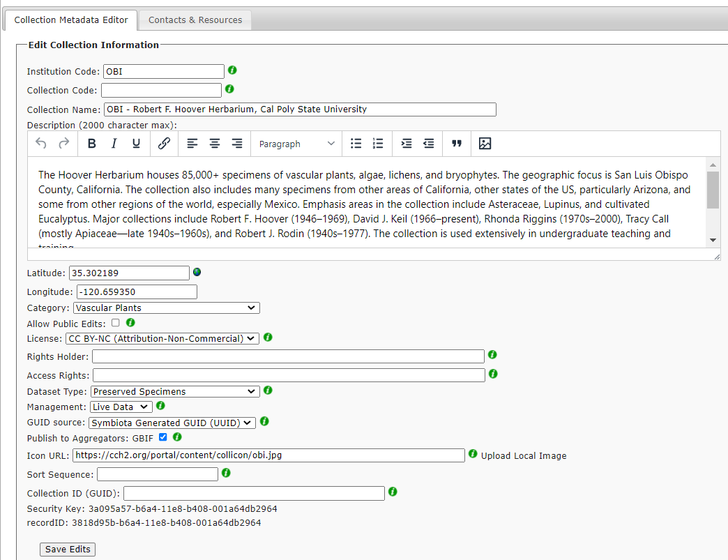The image size is (728, 560).
Task: Increase indent in description editor
Action: tap(407, 144)
